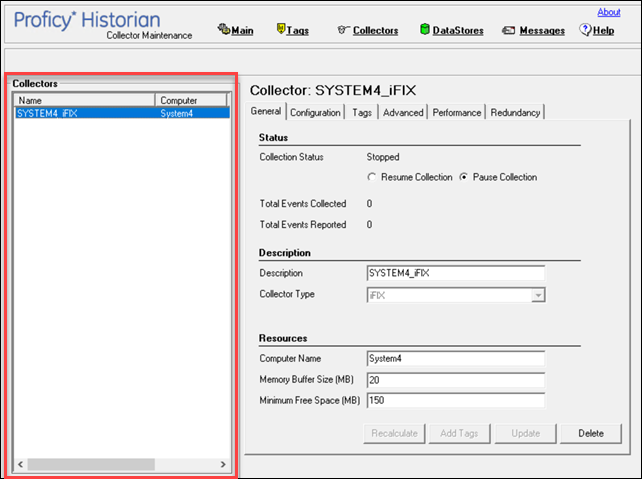Screen dimensions: 642x479
Task: Click the Name column header
Action: pos(84,100)
